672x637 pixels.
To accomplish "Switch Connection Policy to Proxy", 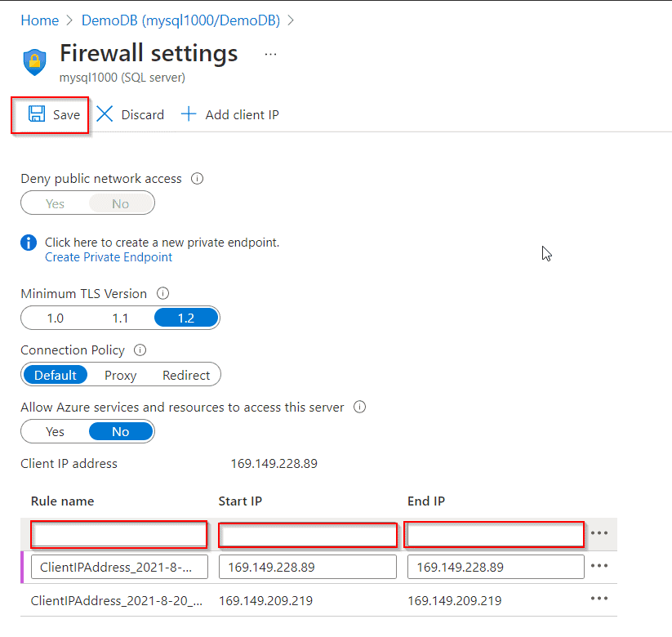I will pyautogui.click(x=120, y=375).
